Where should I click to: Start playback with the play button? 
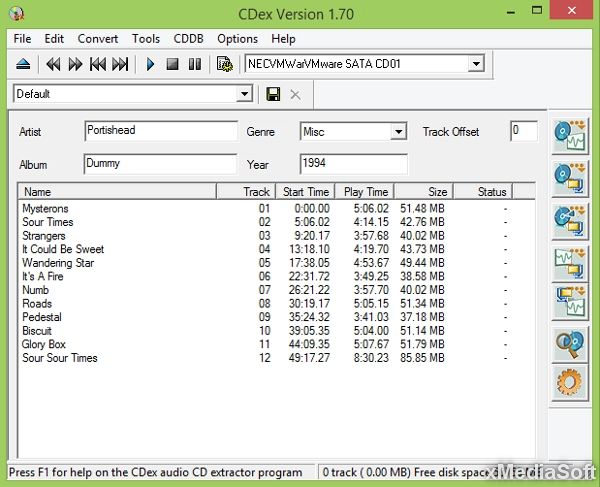pyautogui.click(x=150, y=64)
